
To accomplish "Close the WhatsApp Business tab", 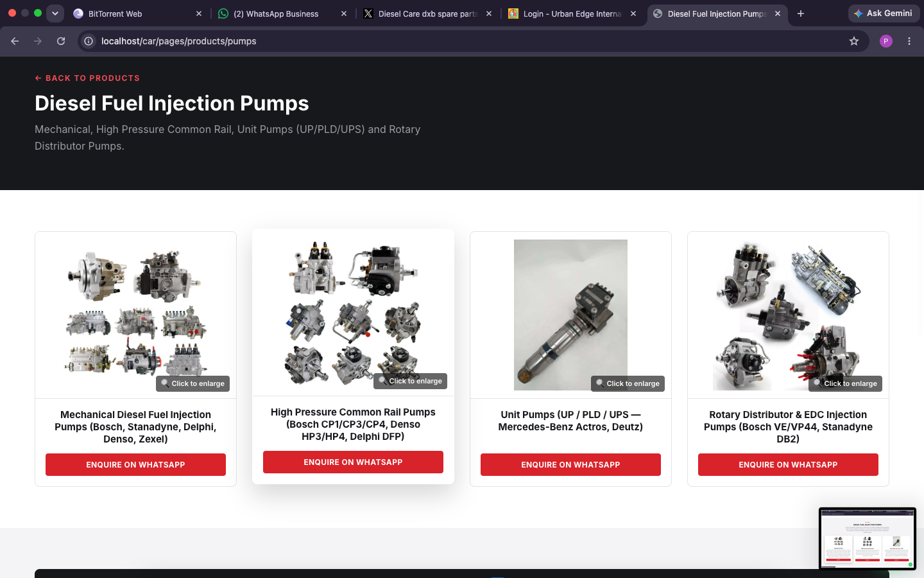I will 344,13.
